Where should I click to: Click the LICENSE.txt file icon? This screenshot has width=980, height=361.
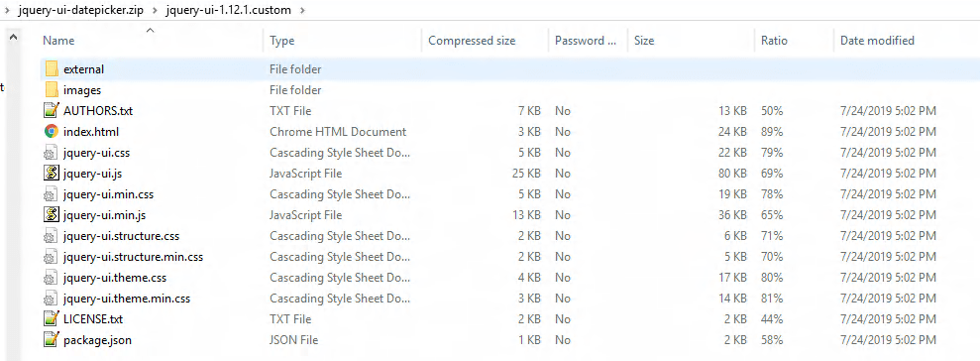point(52,319)
